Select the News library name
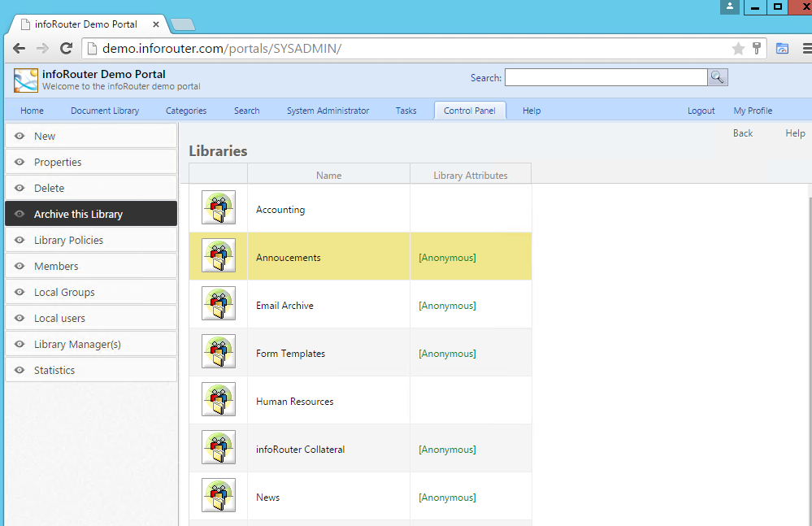 click(267, 498)
